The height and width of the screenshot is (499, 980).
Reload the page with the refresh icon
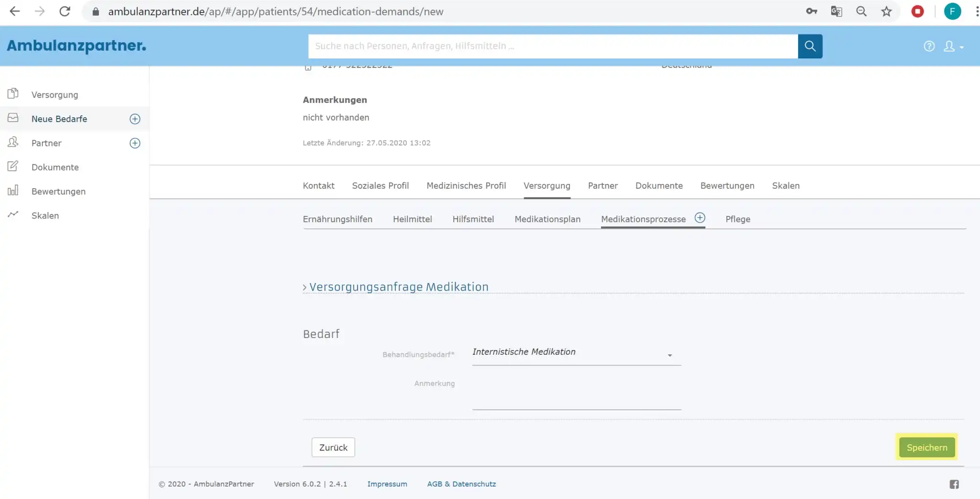65,11
